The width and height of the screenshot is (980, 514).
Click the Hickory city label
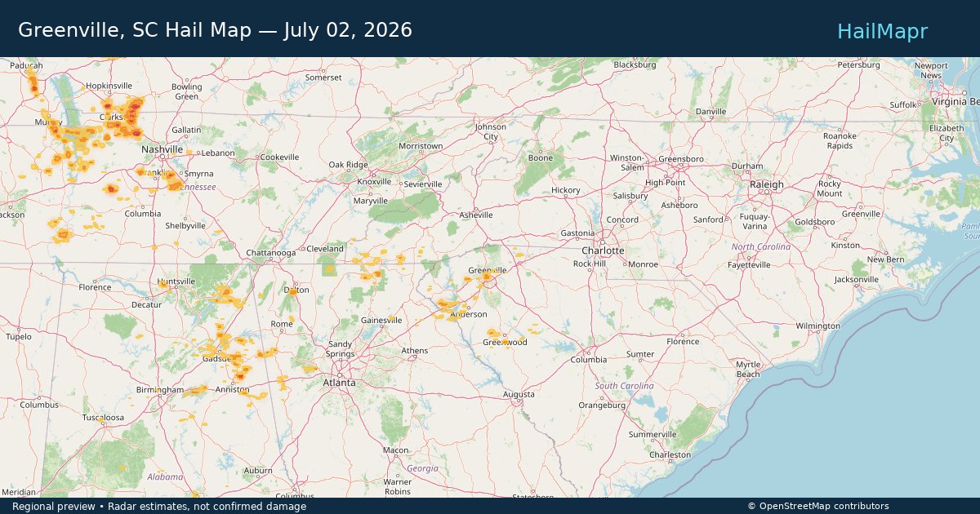pos(565,191)
